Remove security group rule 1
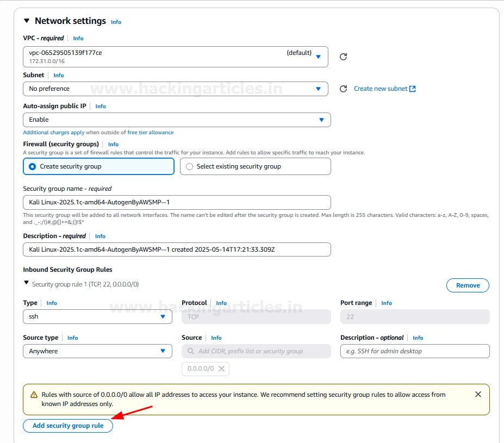 tap(467, 285)
